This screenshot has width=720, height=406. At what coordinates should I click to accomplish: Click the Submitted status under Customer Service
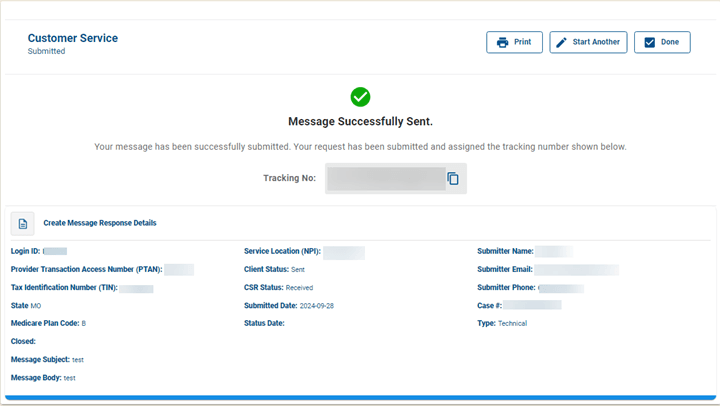[x=46, y=51]
